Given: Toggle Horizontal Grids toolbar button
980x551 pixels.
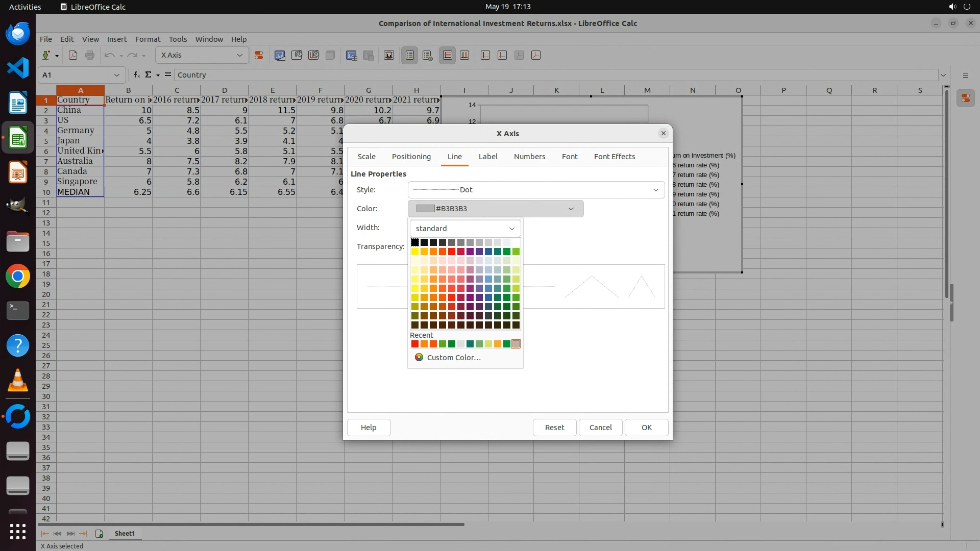Looking at the screenshot, I should pyautogui.click(x=448, y=55).
